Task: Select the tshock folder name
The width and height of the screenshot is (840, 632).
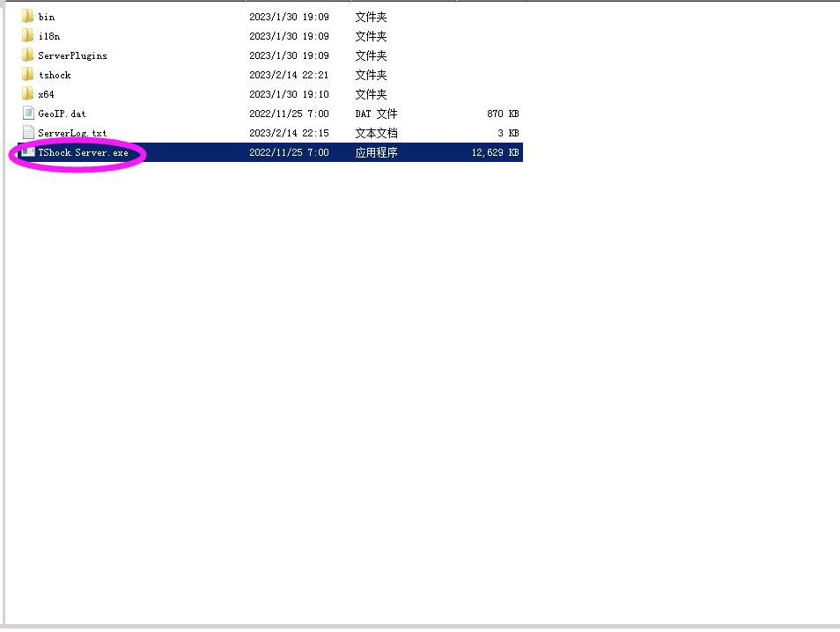Action: coord(55,75)
